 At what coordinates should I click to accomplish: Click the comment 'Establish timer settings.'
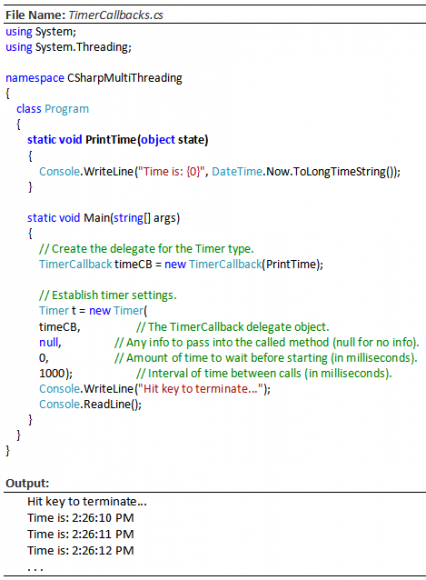pos(108,295)
